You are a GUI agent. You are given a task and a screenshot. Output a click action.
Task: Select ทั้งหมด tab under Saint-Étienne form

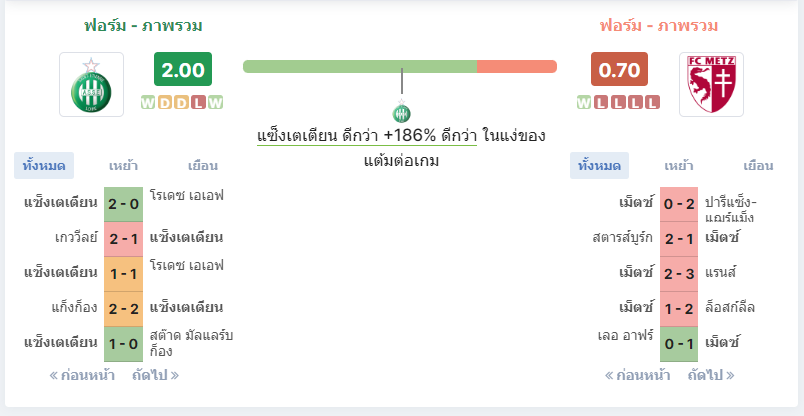point(44,166)
